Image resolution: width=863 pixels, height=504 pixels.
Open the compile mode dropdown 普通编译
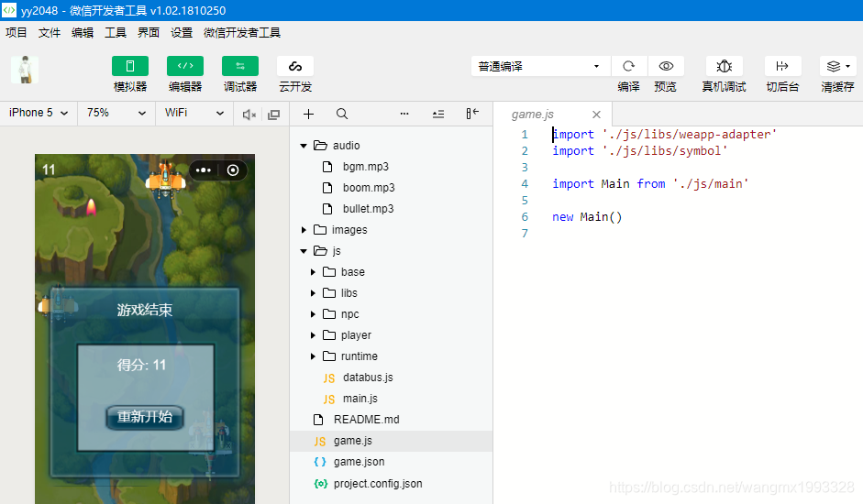pyautogui.click(x=540, y=67)
